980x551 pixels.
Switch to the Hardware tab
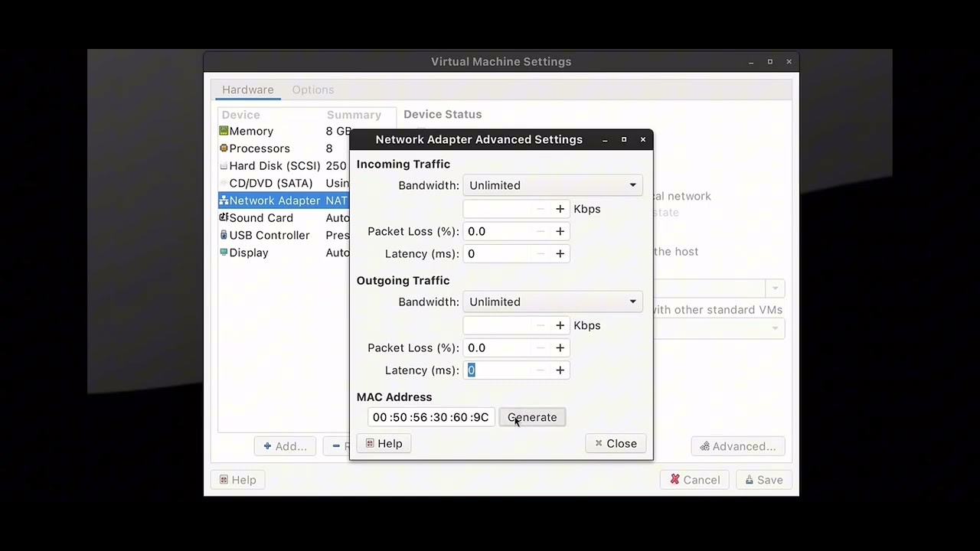(247, 90)
